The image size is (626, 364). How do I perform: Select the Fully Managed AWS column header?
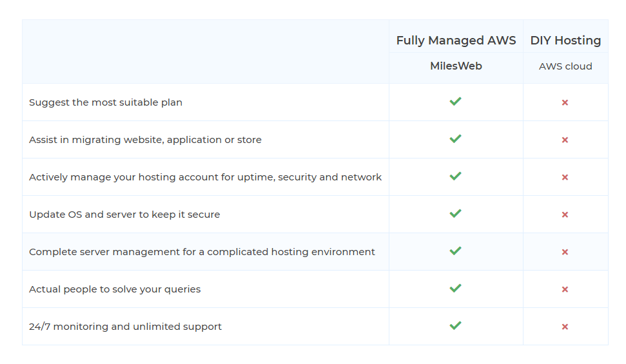[456, 41]
